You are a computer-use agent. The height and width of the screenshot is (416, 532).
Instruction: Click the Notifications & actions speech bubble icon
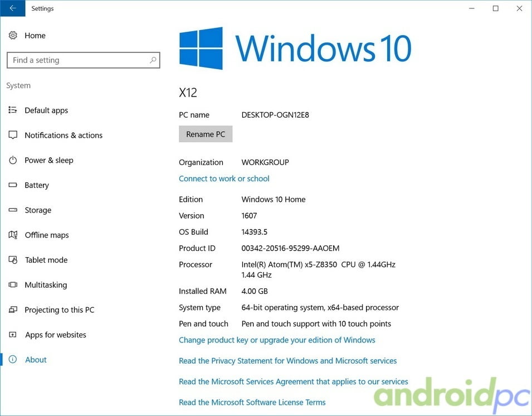(13, 135)
